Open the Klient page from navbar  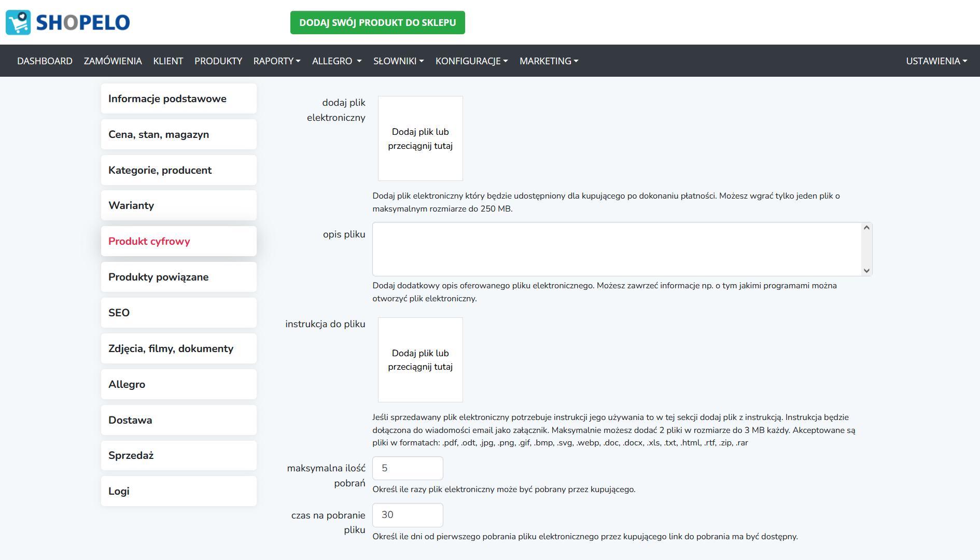pos(168,61)
